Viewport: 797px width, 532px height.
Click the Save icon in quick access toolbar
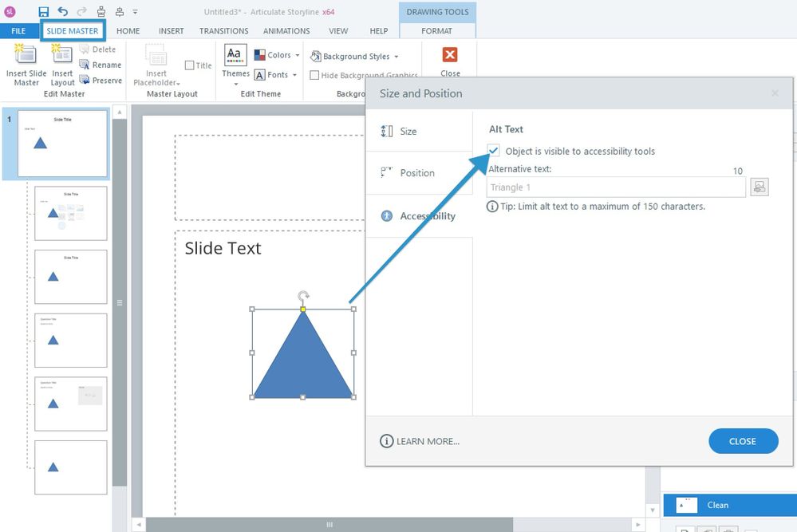click(x=44, y=12)
